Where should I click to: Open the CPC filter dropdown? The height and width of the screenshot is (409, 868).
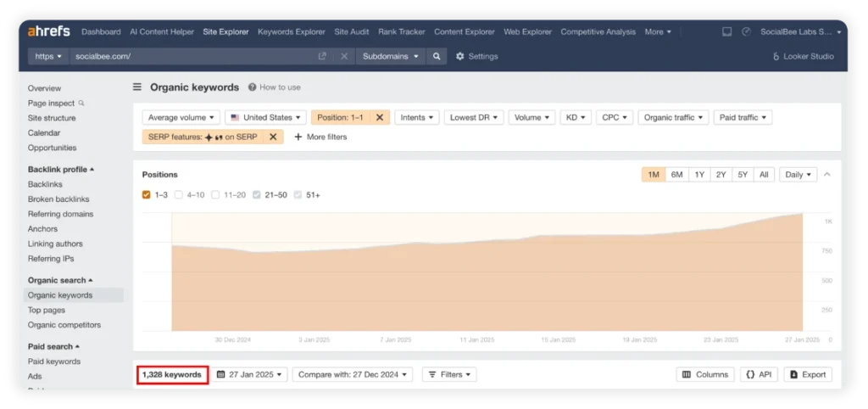tap(615, 117)
